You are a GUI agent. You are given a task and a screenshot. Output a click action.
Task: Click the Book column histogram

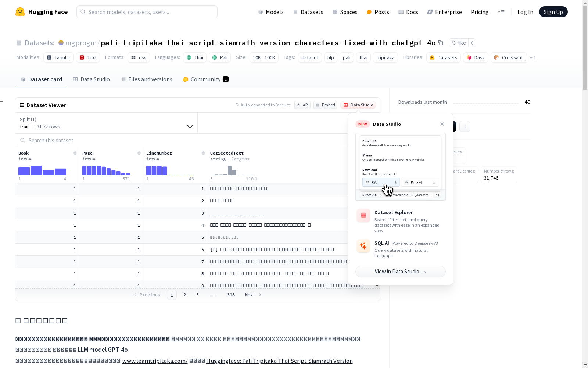(42, 170)
